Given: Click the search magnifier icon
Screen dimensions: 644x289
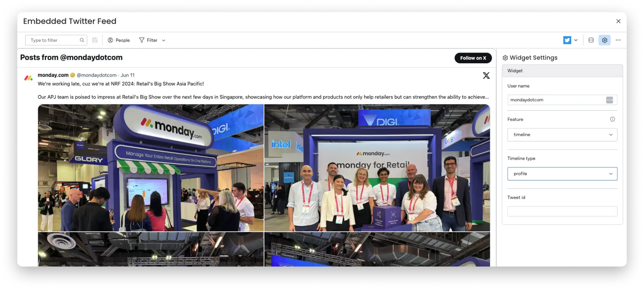Looking at the screenshot, I should (x=82, y=40).
